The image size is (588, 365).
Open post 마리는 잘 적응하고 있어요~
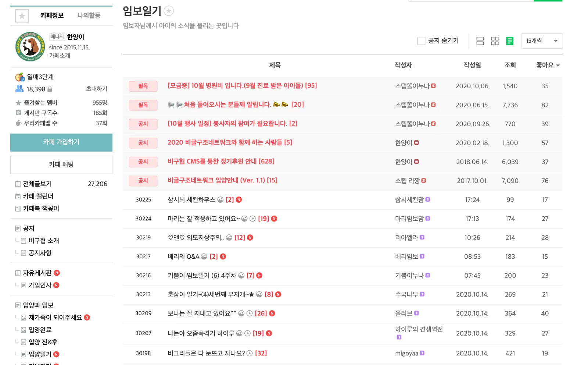coord(204,219)
